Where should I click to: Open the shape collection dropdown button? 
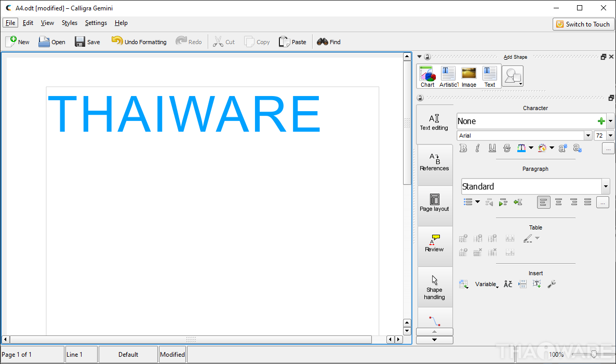[513, 76]
